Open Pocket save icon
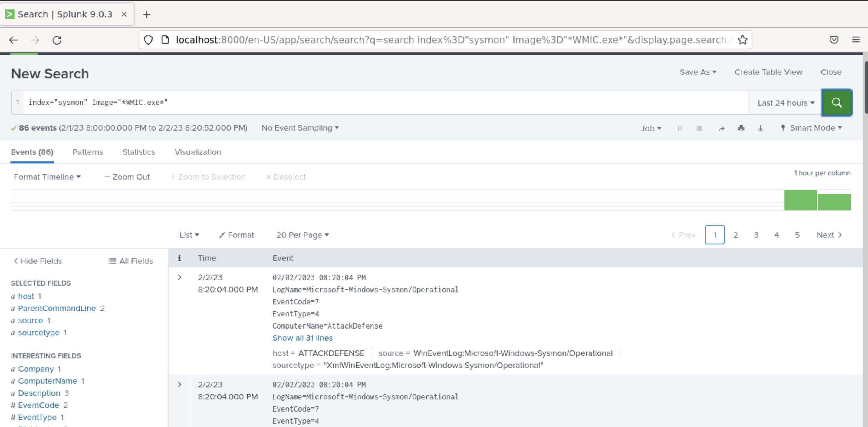This screenshot has width=868, height=427. coord(834,40)
